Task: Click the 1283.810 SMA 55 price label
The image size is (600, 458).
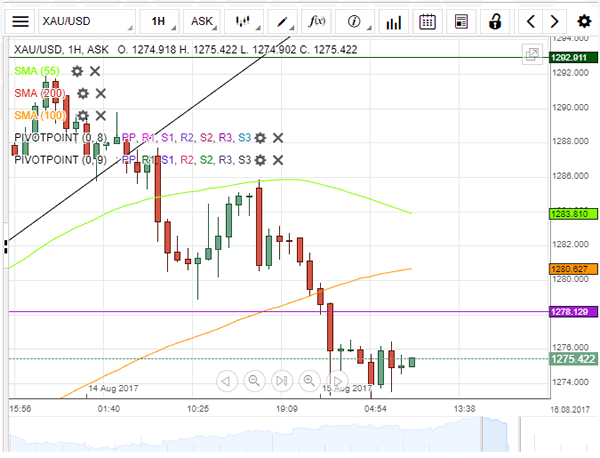Action: click(x=573, y=214)
